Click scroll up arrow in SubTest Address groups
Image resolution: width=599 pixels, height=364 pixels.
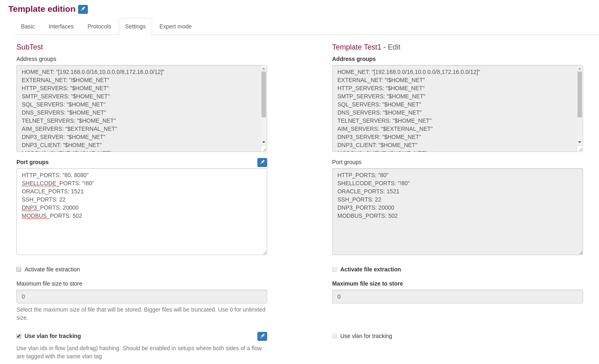pos(264,69)
